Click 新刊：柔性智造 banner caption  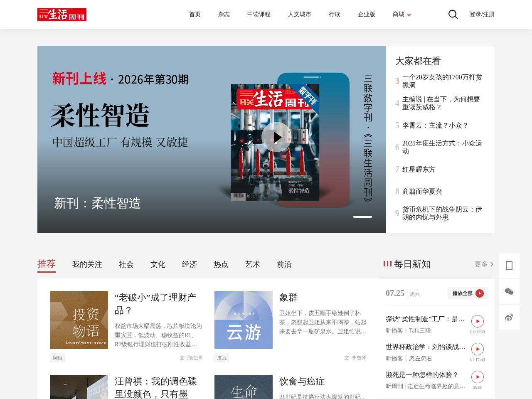(97, 203)
